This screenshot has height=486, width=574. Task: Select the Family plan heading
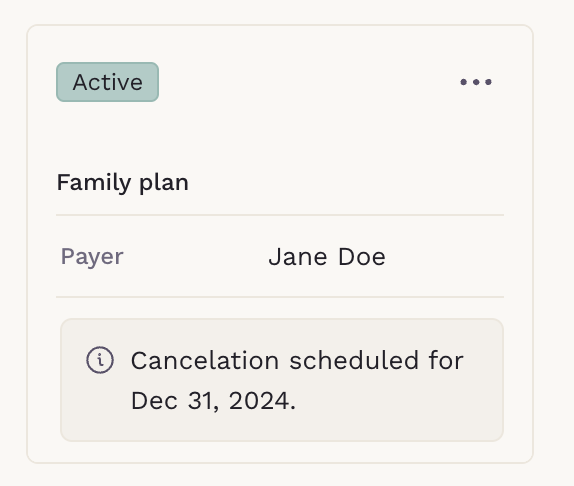(123, 183)
